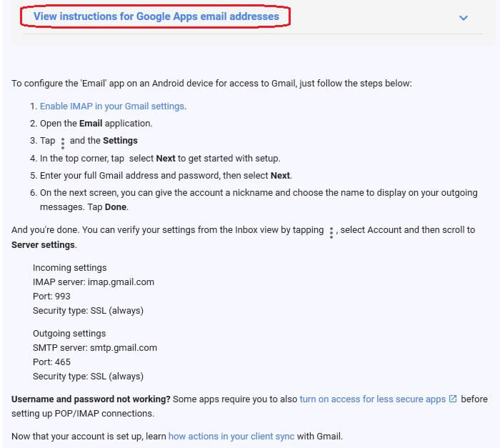Screen dimensions: 500x448
Task: Click the bold 'Next' in step 4
Action: click(x=166, y=159)
